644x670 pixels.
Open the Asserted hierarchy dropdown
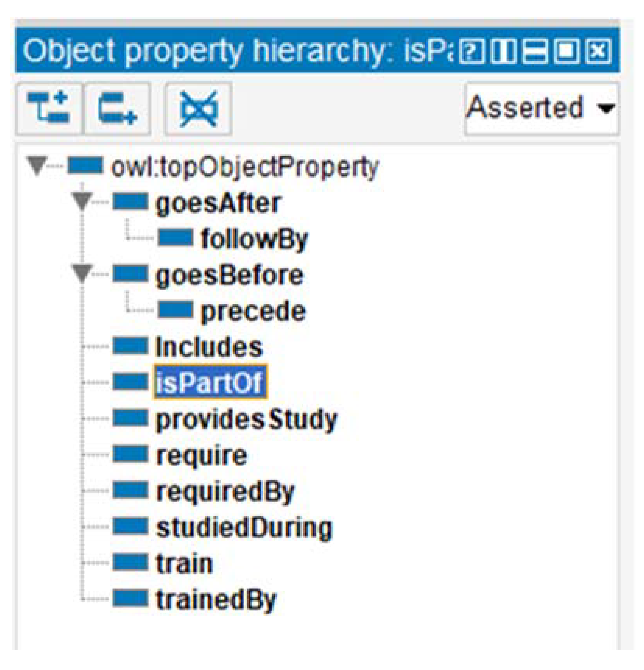(541, 109)
